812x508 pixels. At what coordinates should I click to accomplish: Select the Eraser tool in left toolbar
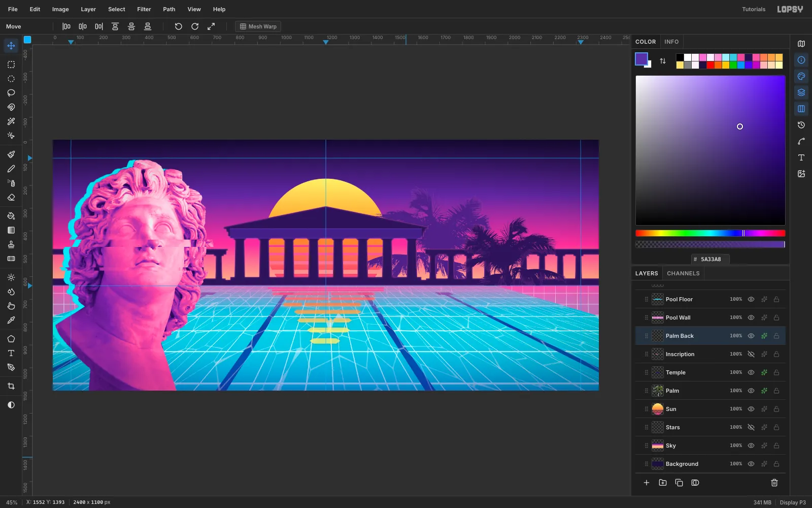click(11, 198)
